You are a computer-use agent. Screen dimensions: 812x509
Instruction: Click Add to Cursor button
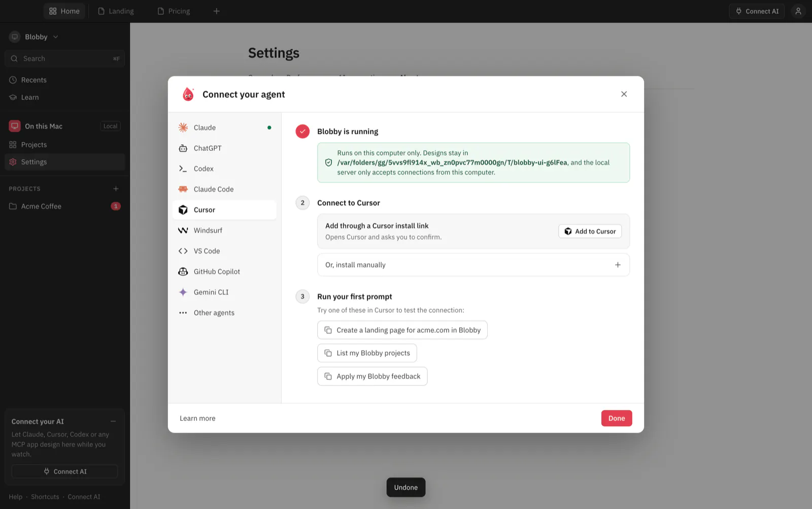[590, 231]
